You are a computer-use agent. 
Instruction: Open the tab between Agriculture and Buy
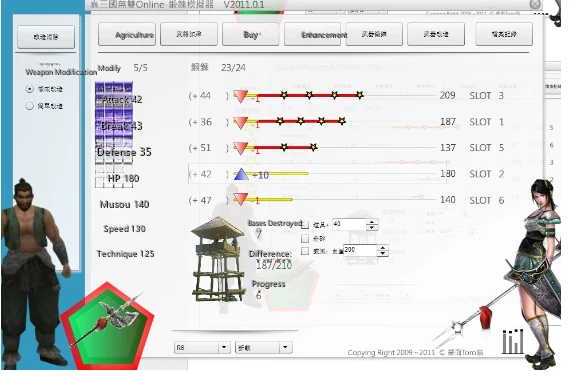(189, 34)
